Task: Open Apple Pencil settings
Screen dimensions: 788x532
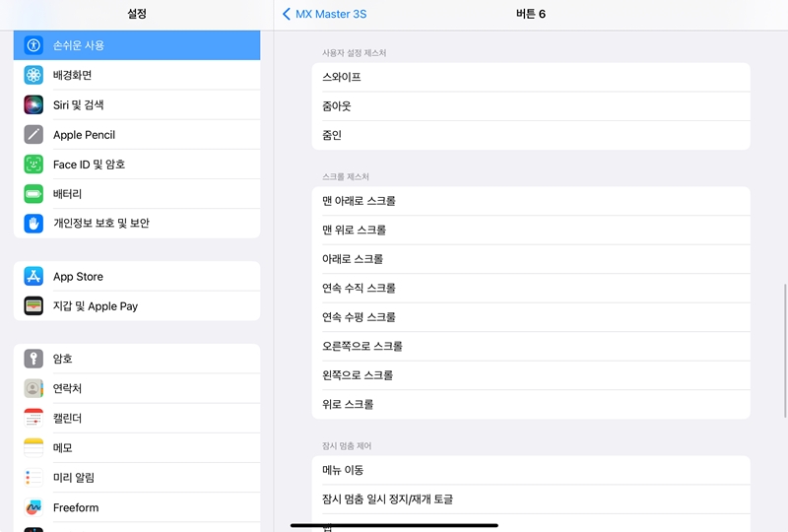Action: click(137, 134)
